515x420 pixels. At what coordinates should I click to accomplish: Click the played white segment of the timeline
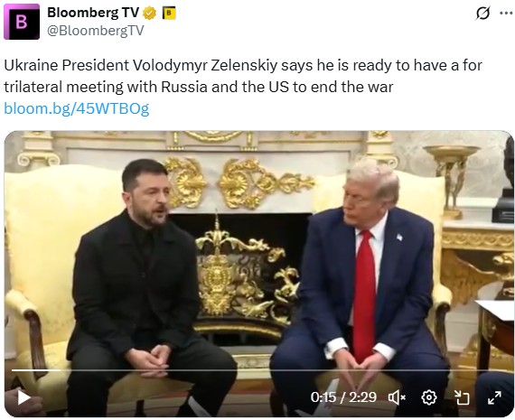click(x=36, y=370)
